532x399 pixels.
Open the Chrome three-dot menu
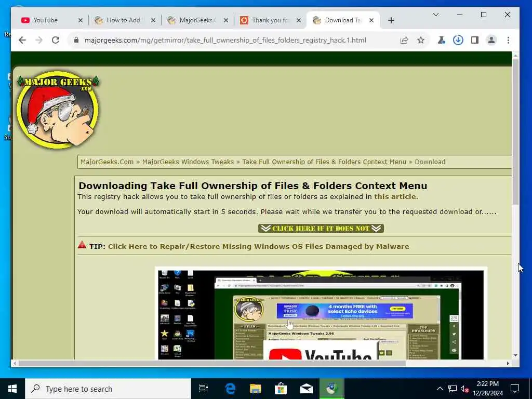(508, 41)
